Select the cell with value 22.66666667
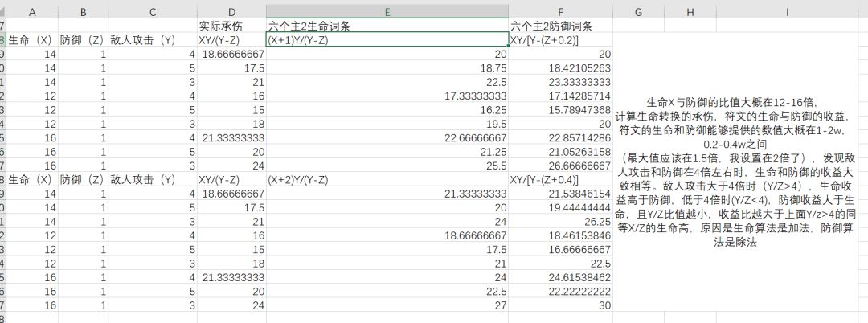The height and width of the screenshot is (323, 868). [x=387, y=137]
